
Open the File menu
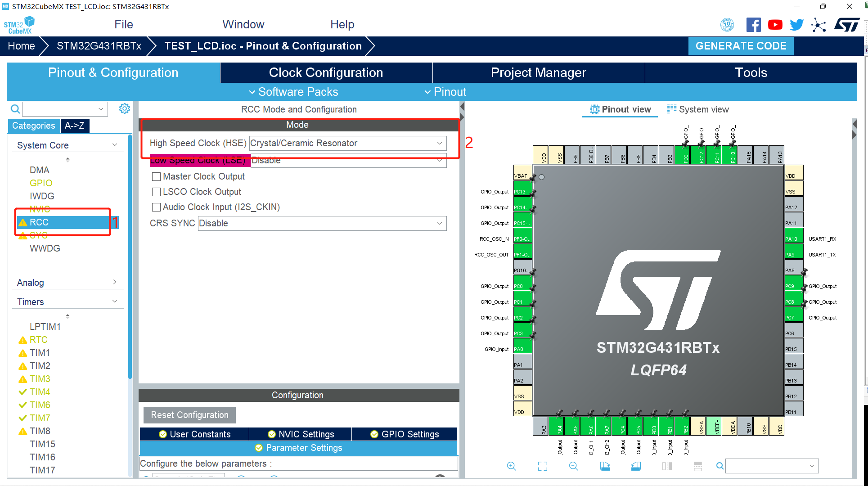tap(124, 24)
